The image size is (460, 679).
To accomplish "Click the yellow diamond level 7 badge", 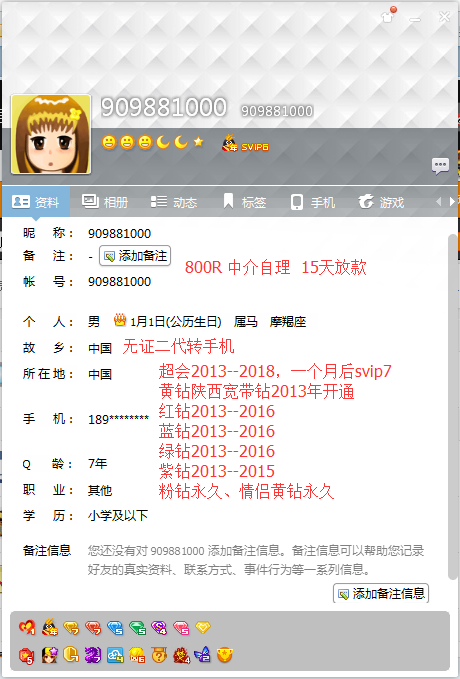I will (71, 627).
